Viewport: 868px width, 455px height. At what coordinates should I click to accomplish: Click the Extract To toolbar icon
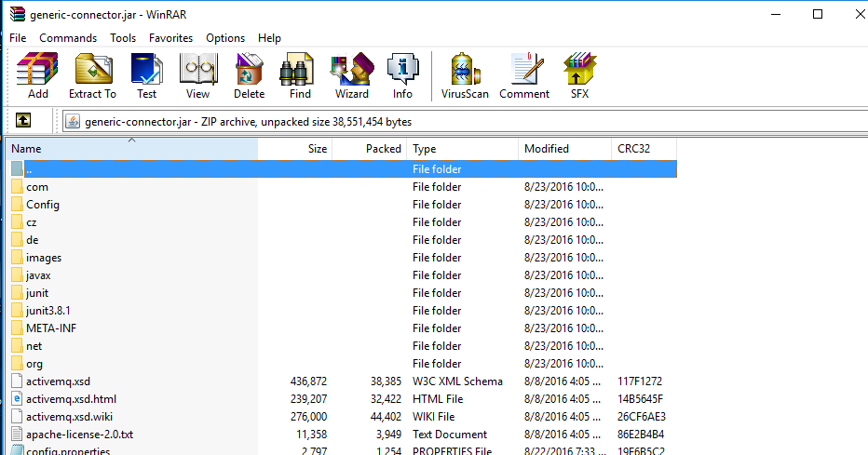click(x=92, y=75)
